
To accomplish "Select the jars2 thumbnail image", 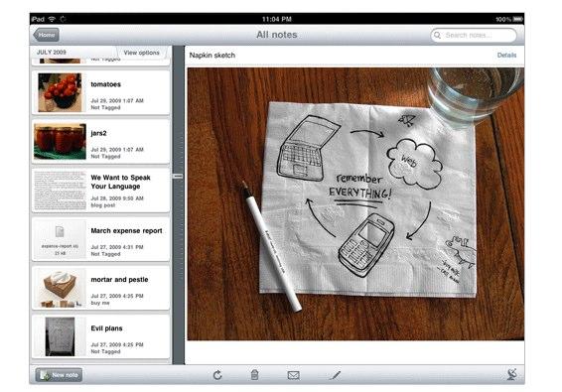I will pos(60,141).
